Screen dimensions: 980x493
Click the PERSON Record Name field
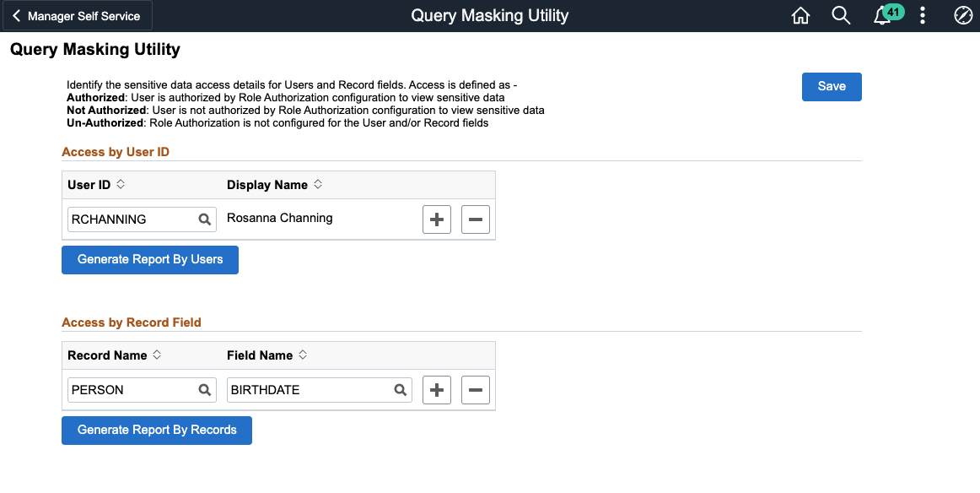pos(142,390)
